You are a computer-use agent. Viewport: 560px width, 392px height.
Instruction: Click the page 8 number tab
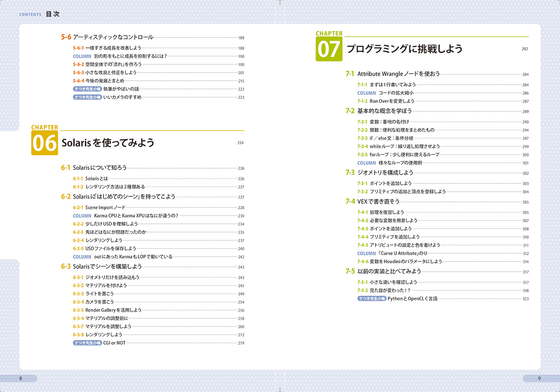coord(21,378)
